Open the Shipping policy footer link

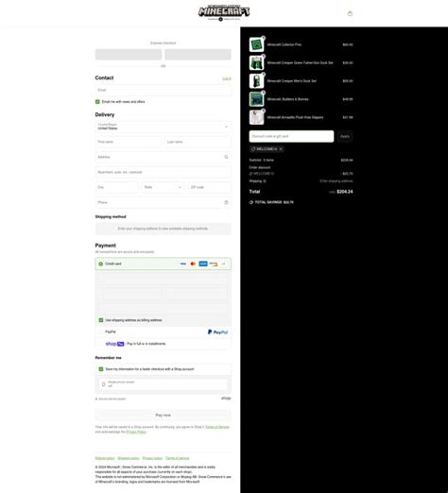click(x=129, y=458)
